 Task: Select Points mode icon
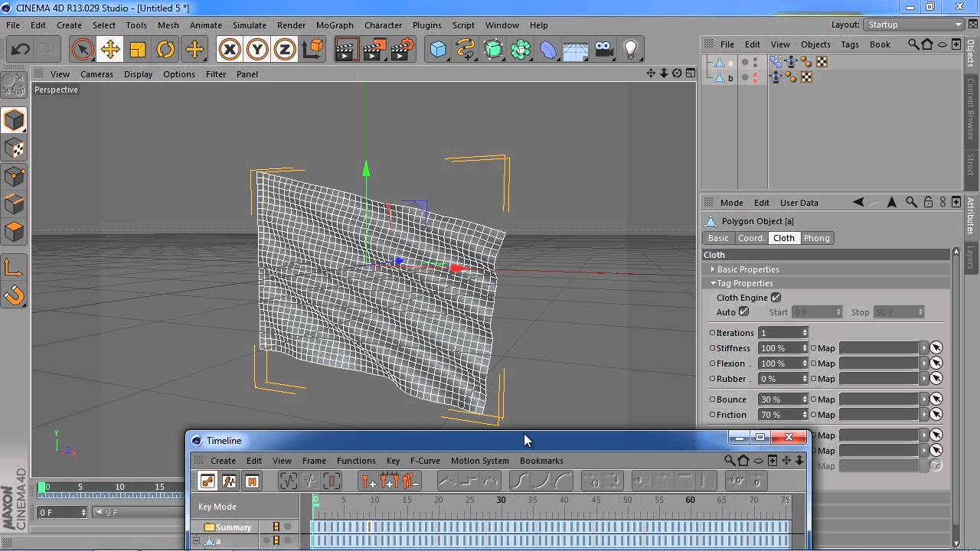coord(15,176)
